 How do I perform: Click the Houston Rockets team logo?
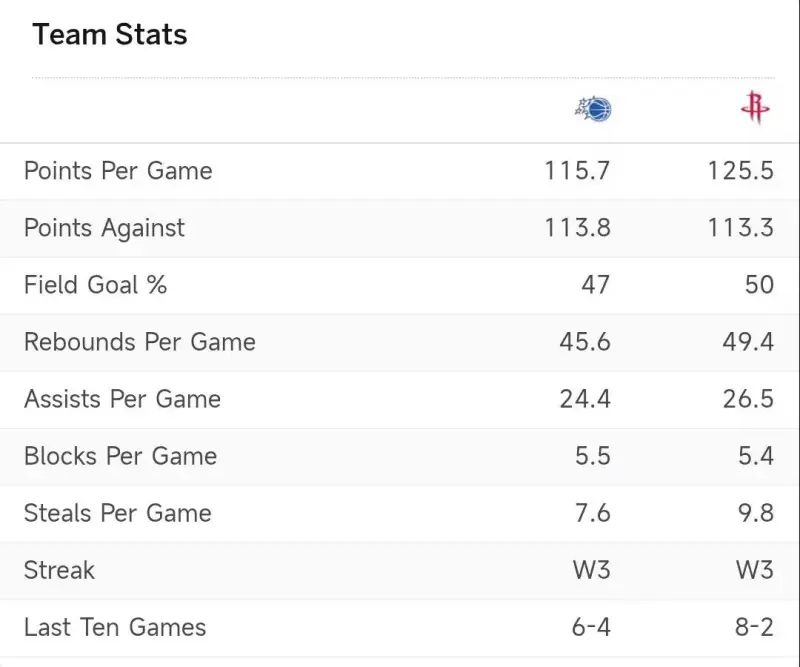click(755, 107)
